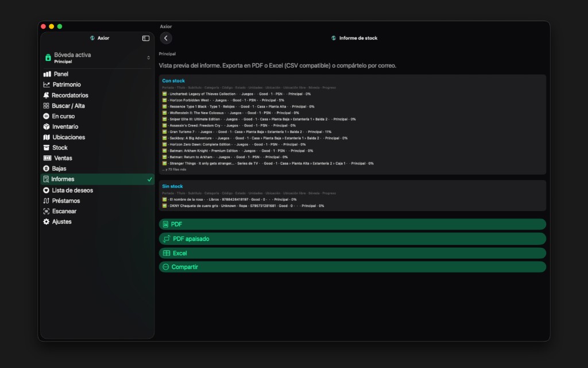The width and height of the screenshot is (588, 368).
Task: Export report with the PDF button
Action: coord(353,224)
